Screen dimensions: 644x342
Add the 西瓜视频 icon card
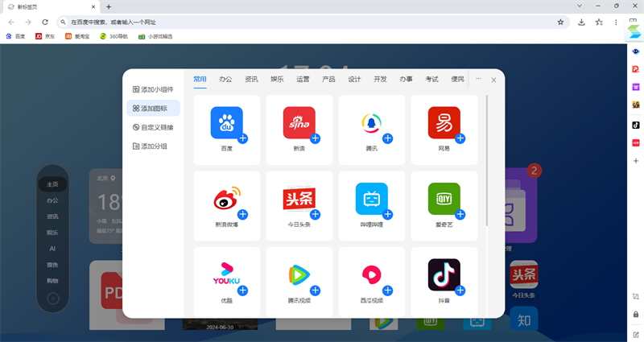pos(388,290)
